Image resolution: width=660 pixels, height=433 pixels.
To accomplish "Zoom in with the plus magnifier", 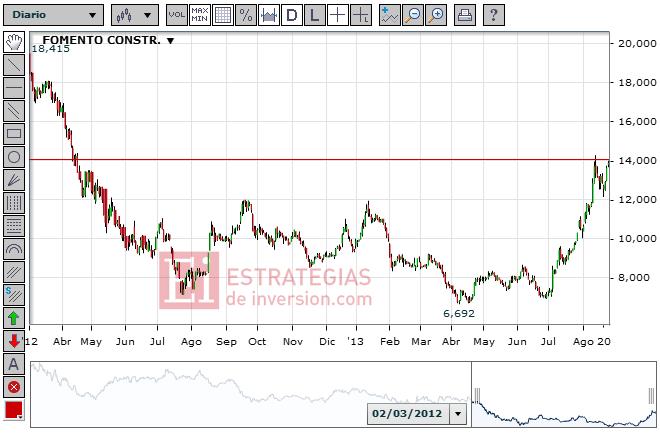I will click(x=436, y=15).
